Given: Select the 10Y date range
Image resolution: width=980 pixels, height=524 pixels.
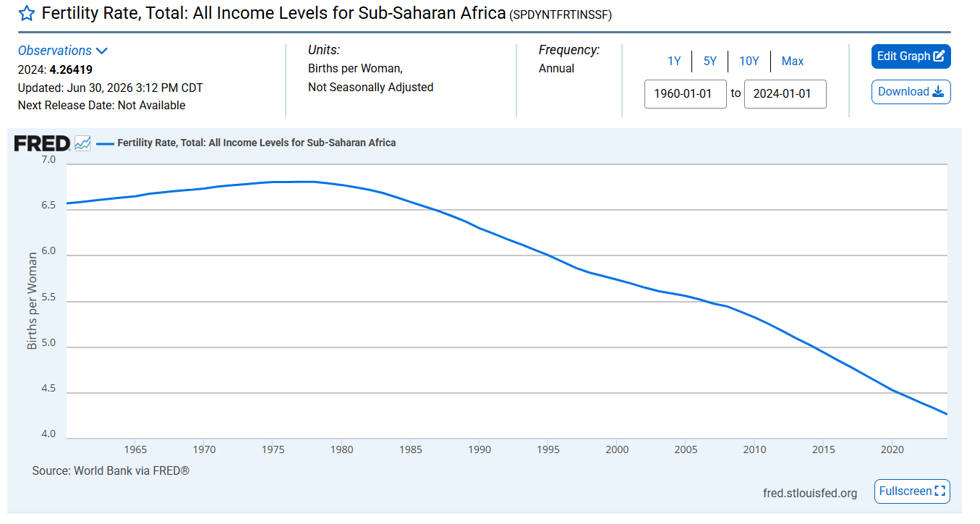Looking at the screenshot, I should point(749,62).
